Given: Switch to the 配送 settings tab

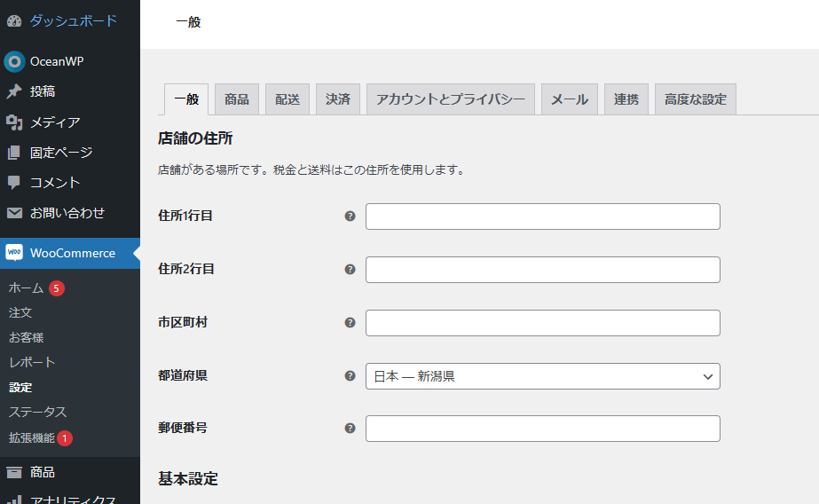Looking at the screenshot, I should click(287, 99).
